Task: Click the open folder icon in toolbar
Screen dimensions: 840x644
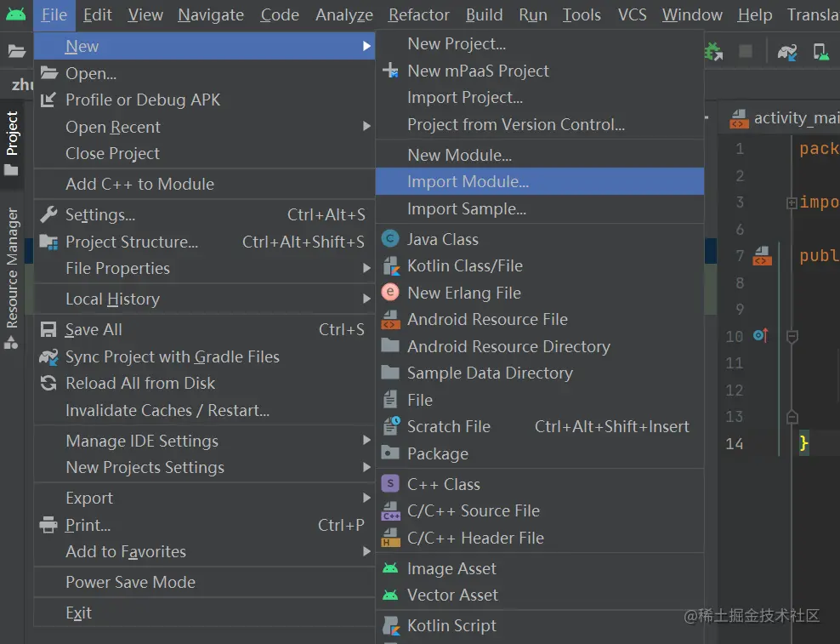Action: [16, 52]
